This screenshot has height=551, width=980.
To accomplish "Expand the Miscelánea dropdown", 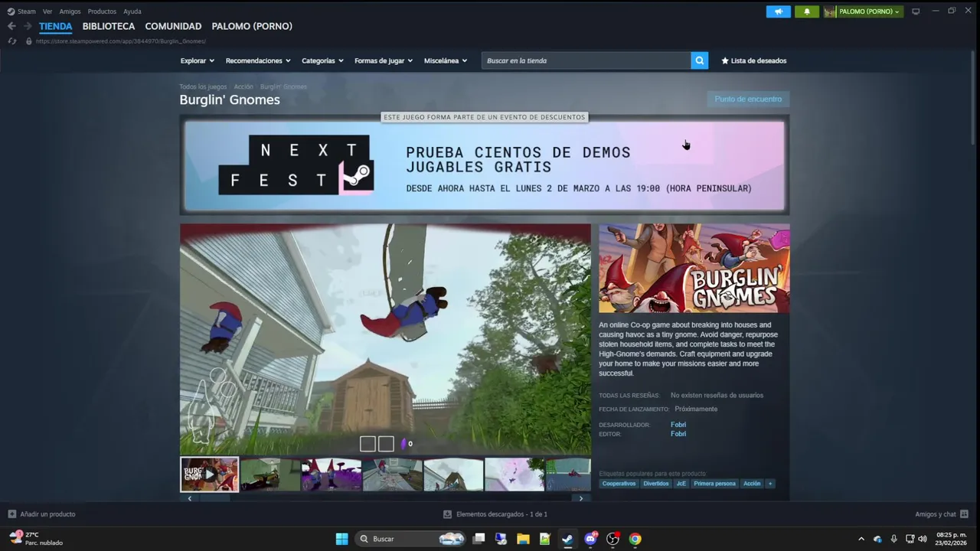I will pos(446,60).
